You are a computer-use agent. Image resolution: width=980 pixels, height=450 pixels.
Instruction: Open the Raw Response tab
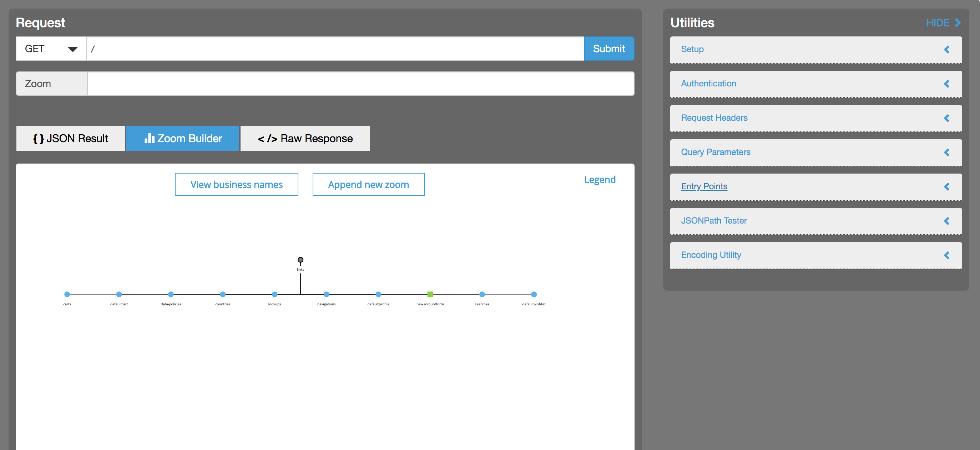click(305, 138)
